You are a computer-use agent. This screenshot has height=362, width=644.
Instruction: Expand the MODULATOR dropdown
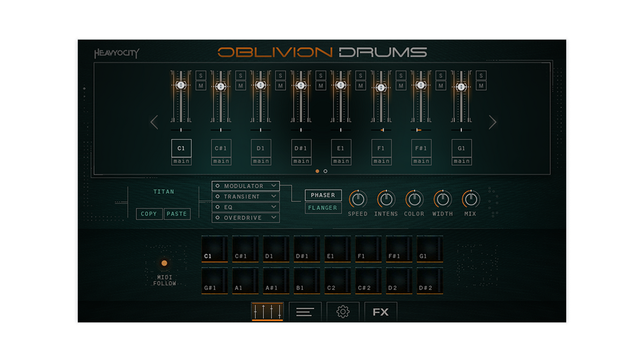pyautogui.click(x=274, y=186)
